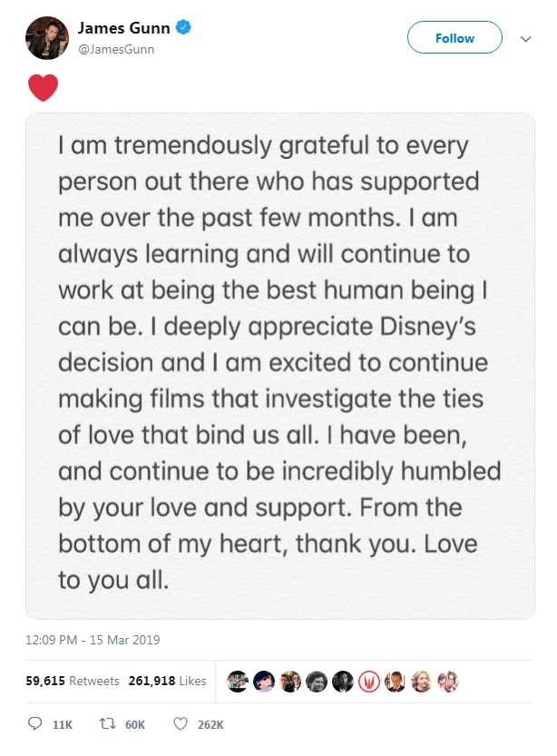557x756 pixels.
Task: Click the James Gunn display name
Action: coord(124,28)
